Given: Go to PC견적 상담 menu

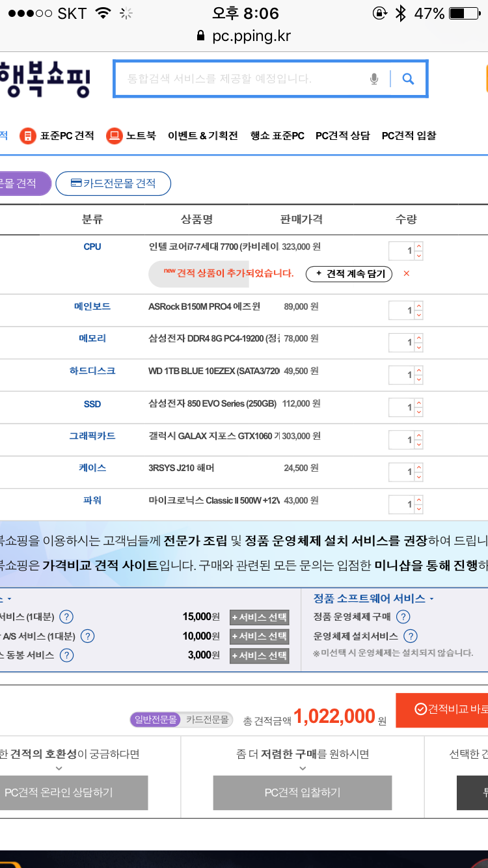Looking at the screenshot, I should tap(342, 136).
